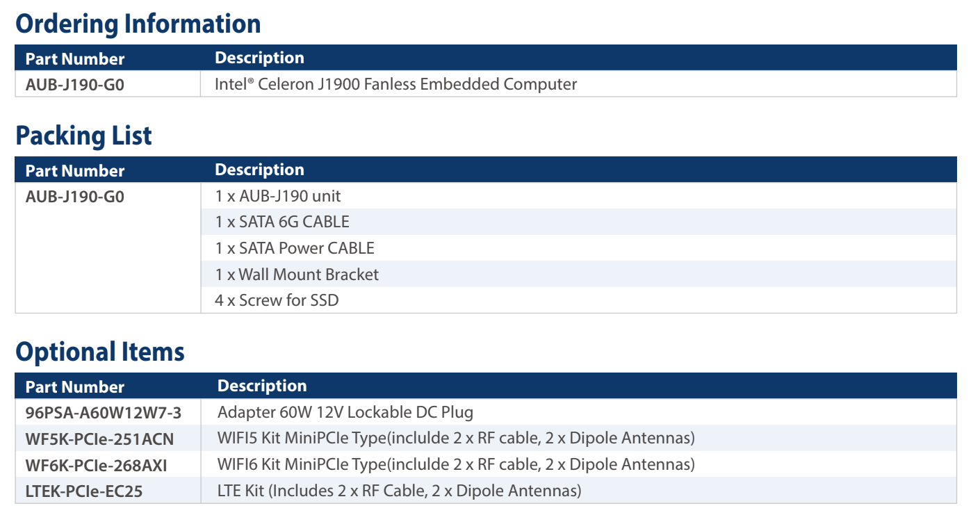980x531 pixels.
Task: Select the '1 x SATA Power CABLE' row
Action: pos(295,248)
